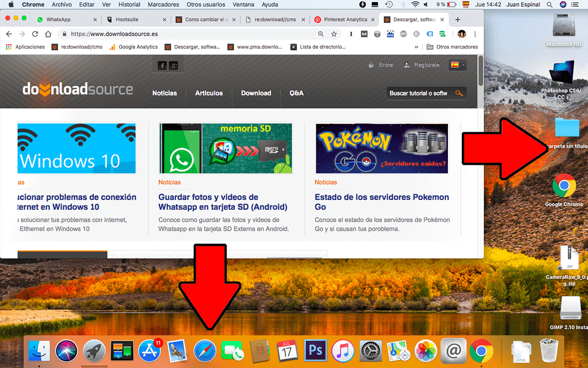Open the Historial menu
This screenshot has width=588, height=368.
click(129, 4)
